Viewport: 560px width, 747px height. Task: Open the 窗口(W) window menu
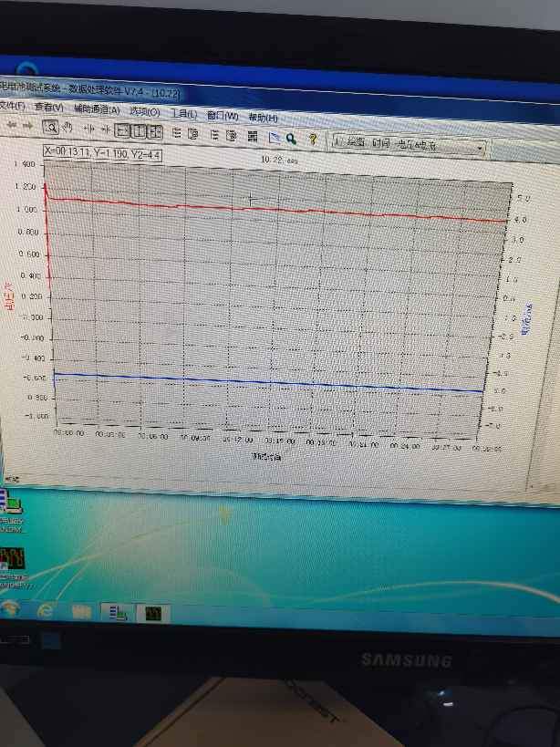click(223, 116)
